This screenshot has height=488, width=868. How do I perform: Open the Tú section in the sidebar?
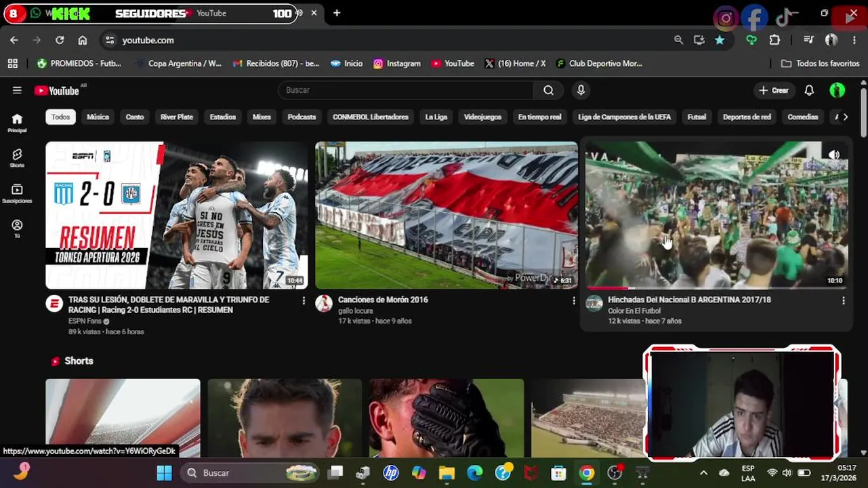pyautogui.click(x=17, y=228)
